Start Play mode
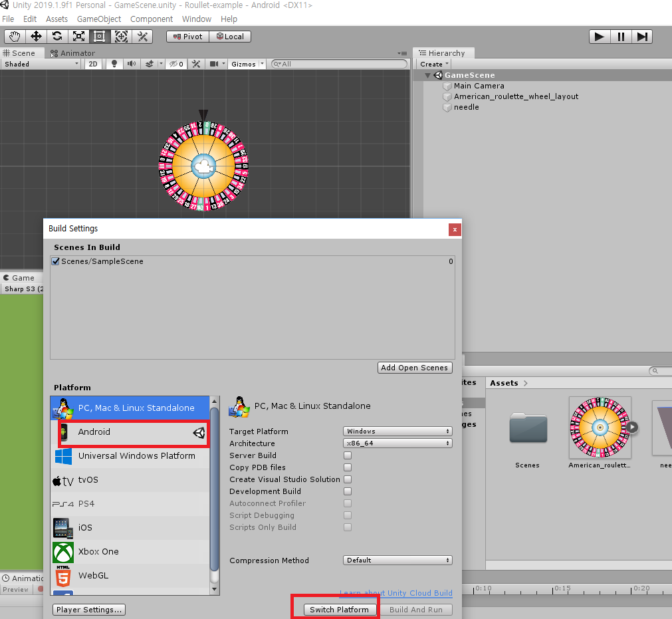Screen dimensions: 672x619 click(x=600, y=37)
